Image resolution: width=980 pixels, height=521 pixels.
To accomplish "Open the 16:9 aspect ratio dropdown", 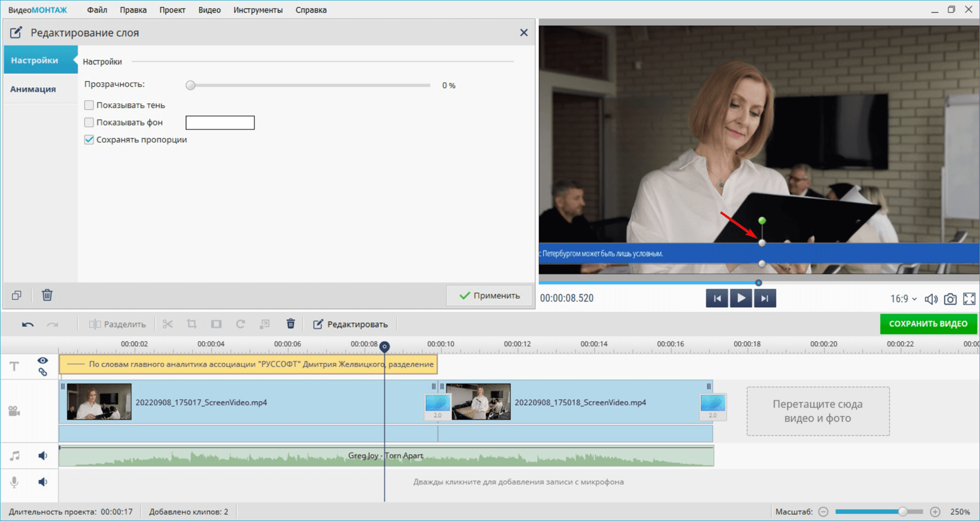I will point(903,299).
